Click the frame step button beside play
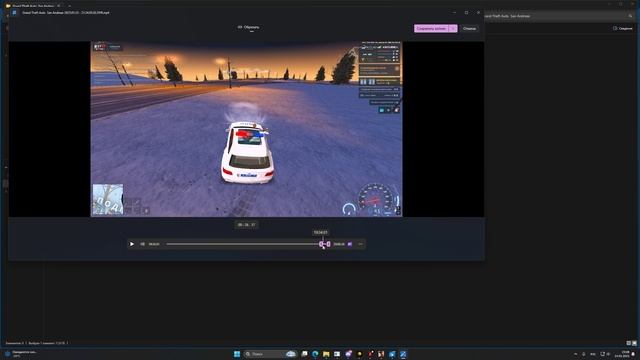Screen dimensions: 640x360 tap(142, 244)
